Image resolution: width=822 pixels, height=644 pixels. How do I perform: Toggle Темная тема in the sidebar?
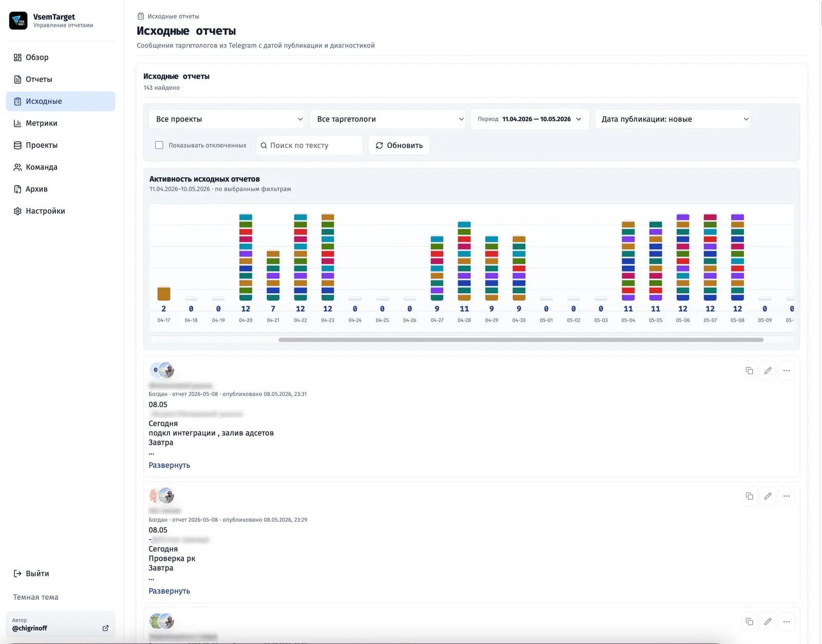point(35,597)
